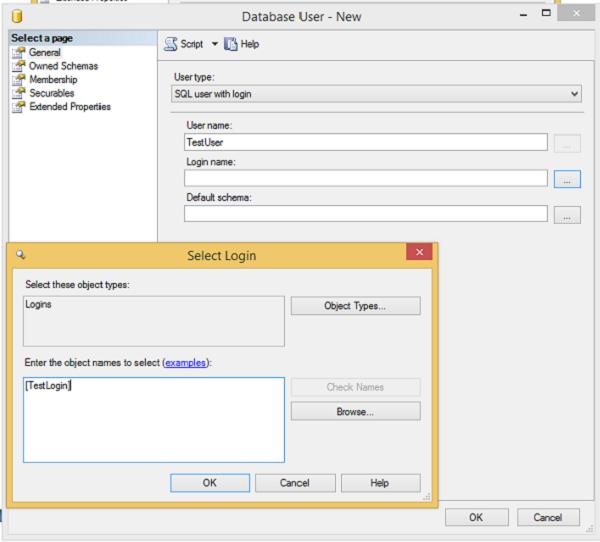
Task: Click the Browse button in Select Login
Action: (355, 411)
